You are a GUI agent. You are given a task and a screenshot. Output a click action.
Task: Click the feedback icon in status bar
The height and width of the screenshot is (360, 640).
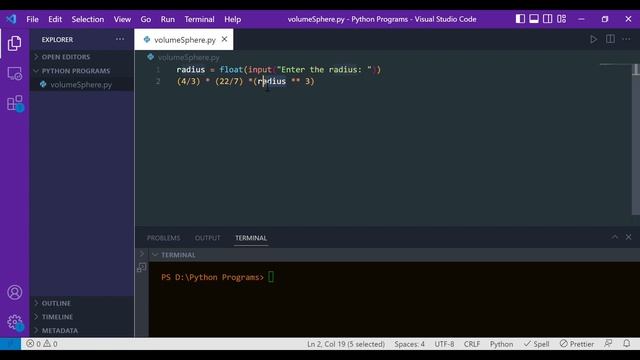coord(608,344)
